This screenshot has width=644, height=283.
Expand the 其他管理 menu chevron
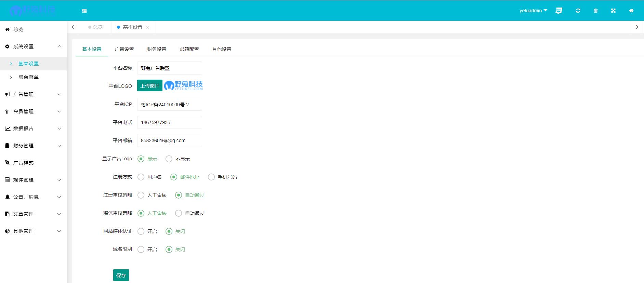[x=59, y=231]
